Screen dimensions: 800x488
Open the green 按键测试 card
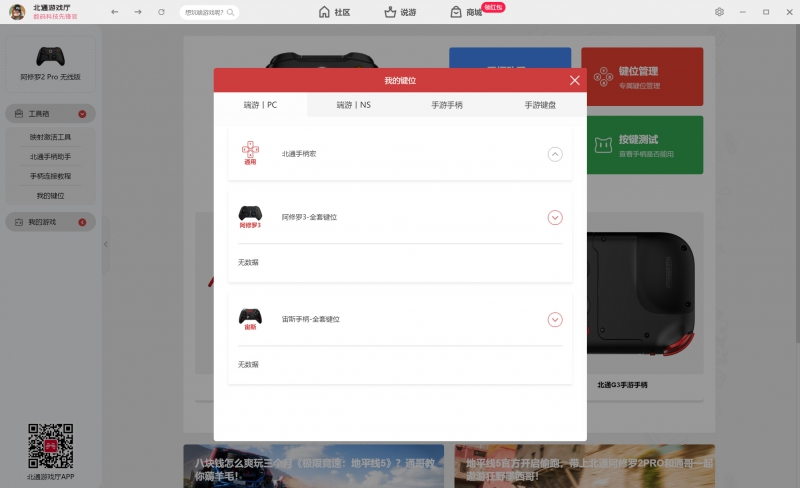[x=645, y=145]
